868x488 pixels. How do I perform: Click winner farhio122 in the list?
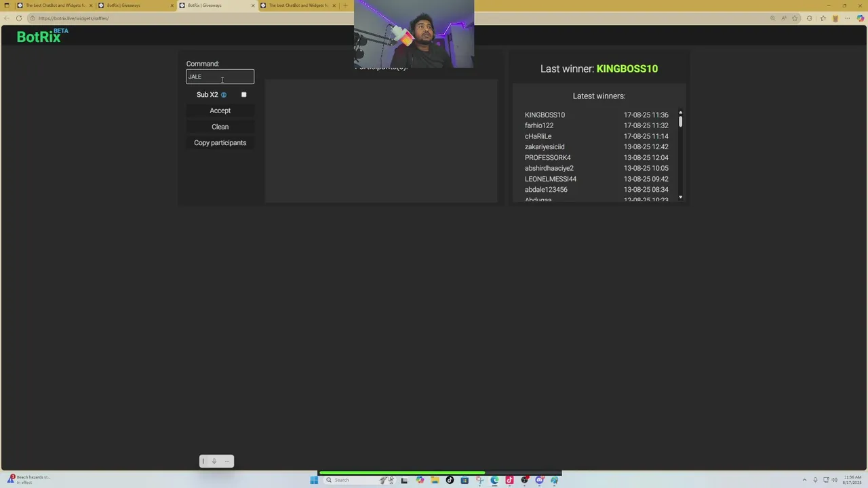[x=539, y=125]
